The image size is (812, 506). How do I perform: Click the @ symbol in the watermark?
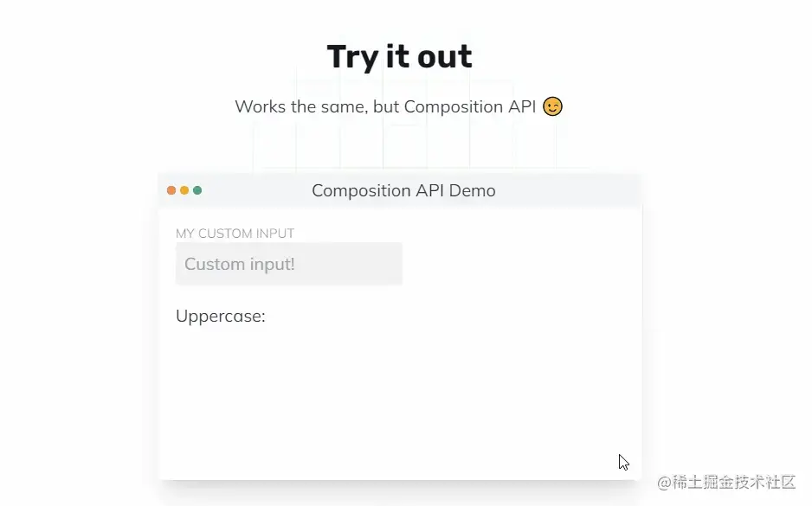coord(665,483)
